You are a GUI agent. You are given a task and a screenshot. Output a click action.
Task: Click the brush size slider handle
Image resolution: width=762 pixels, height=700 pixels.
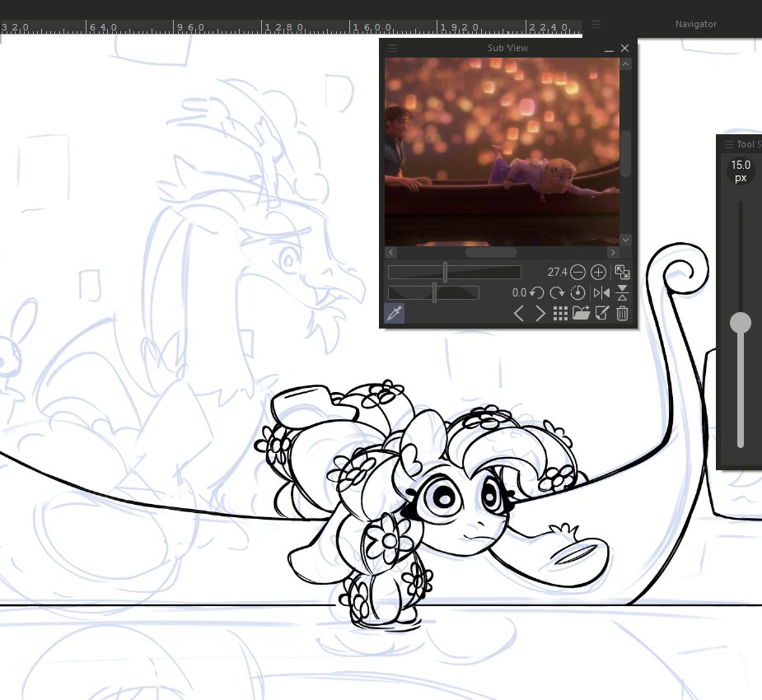(741, 323)
